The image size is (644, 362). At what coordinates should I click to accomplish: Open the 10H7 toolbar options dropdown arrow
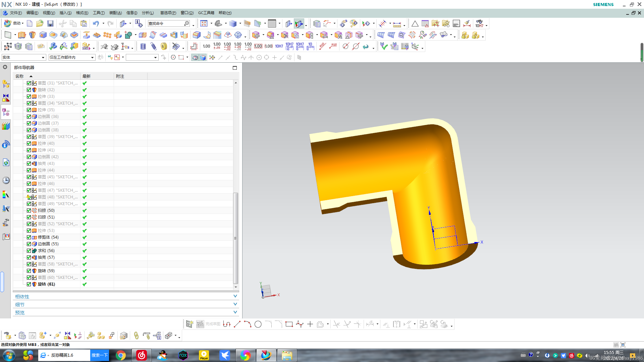tap(486, 26)
